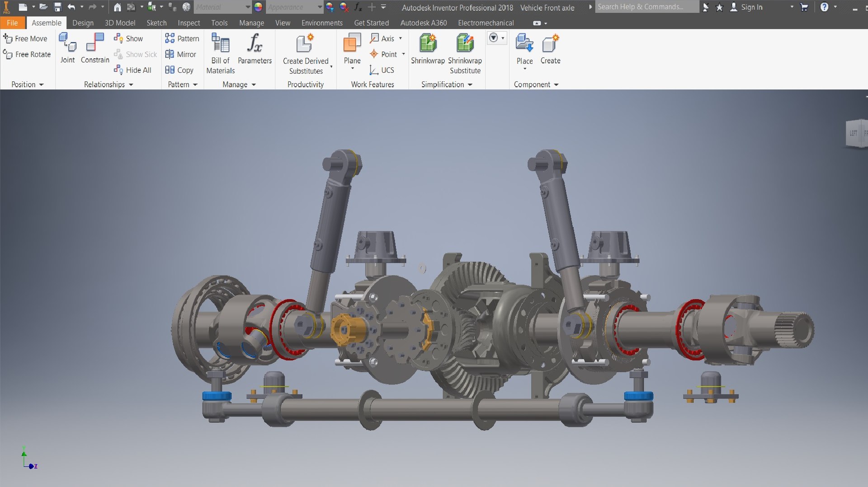This screenshot has width=868, height=487.
Task: Open the Appearance dropdown list
Action: pos(320,7)
